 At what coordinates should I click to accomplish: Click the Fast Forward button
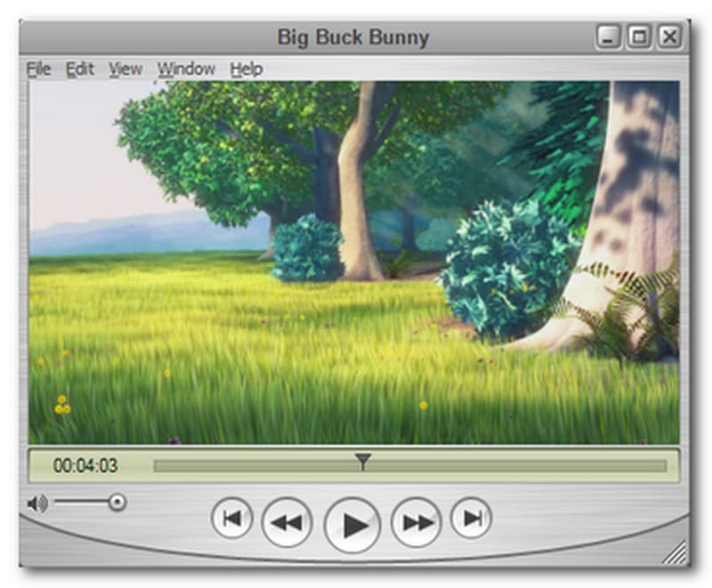[x=416, y=522]
